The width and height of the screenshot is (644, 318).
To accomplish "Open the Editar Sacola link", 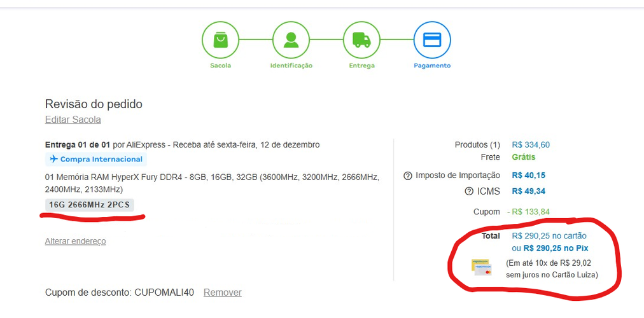I will tap(73, 120).
